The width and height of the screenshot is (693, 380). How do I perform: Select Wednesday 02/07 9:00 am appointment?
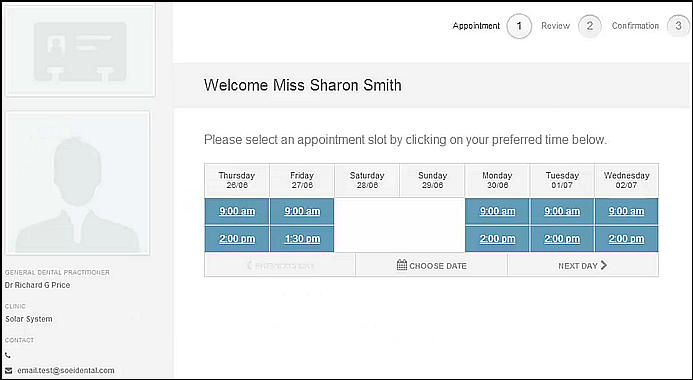tap(626, 211)
